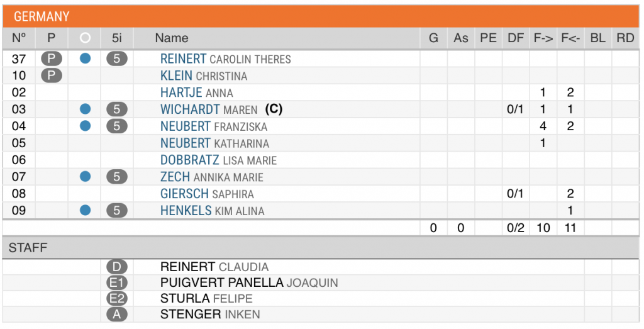Image resolution: width=644 pixels, height=329 pixels.
Task: Click the A badge for Stenger Inken
Action: click(x=116, y=315)
